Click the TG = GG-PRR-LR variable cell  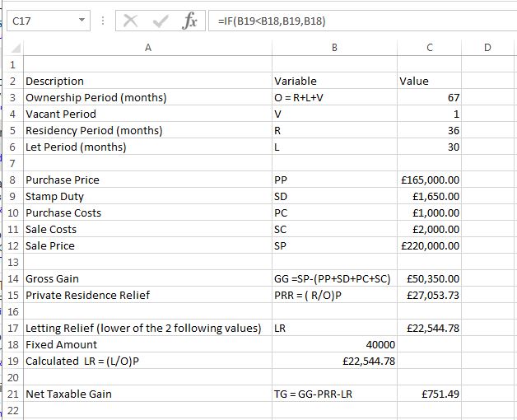[333, 394]
